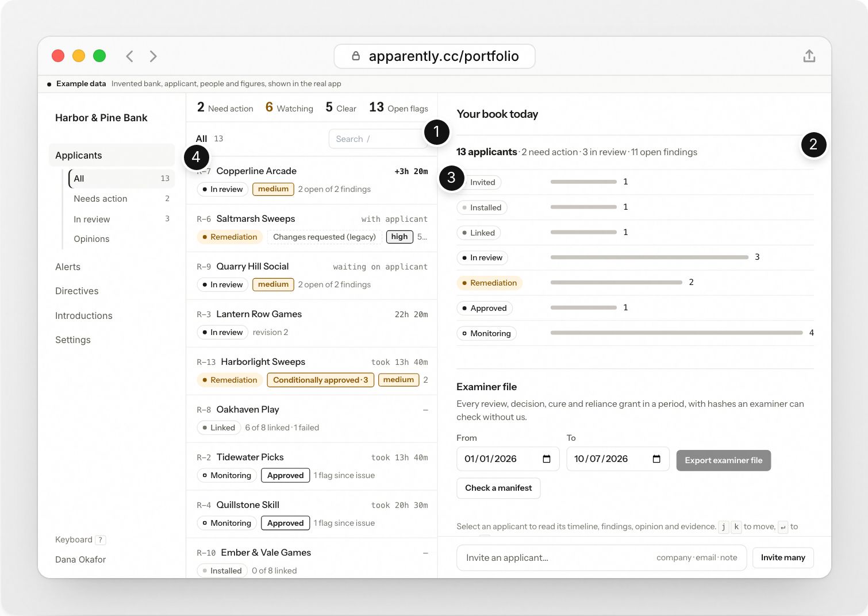Click the browser forward arrow
The width and height of the screenshot is (868, 616).
click(153, 56)
